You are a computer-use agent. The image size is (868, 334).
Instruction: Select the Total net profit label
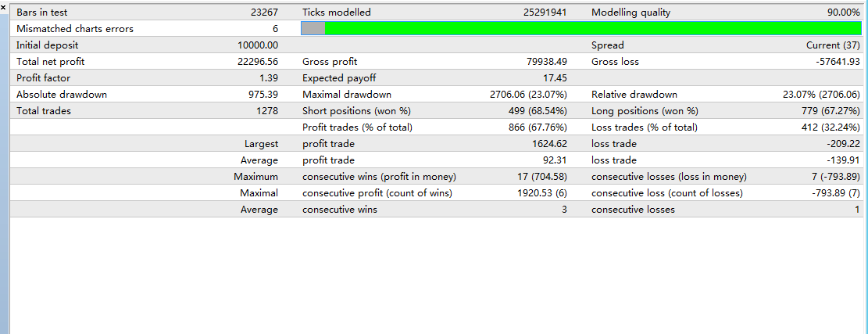coord(50,62)
